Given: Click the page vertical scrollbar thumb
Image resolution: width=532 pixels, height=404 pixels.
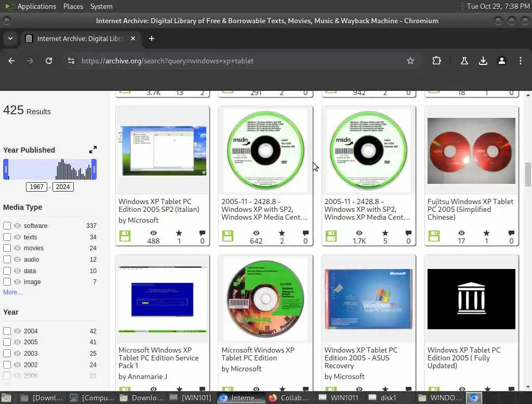Looking at the screenshot, I should pyautogui.click(x=528, y=174).
